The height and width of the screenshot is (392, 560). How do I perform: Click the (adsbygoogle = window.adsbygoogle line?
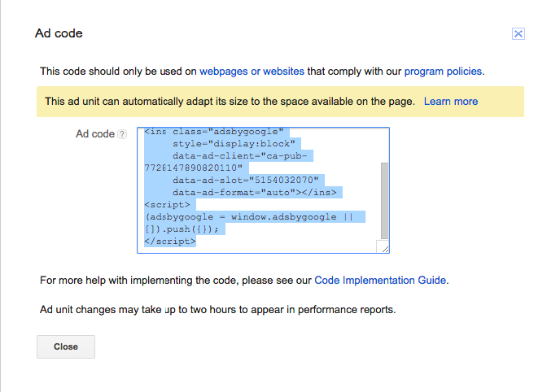click(x=249, y=217)
